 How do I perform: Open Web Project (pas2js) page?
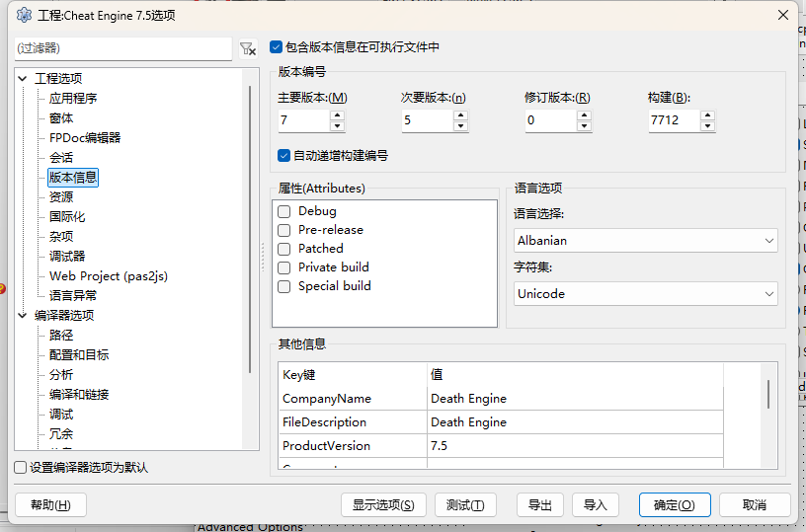point(109,276)
